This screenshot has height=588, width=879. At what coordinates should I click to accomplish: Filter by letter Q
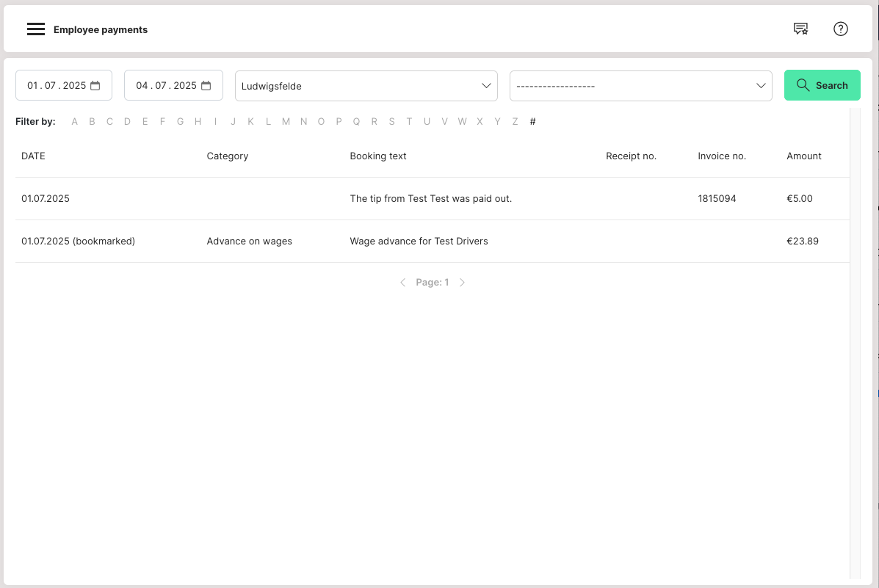pyautogui.click(x=356, y=121)
